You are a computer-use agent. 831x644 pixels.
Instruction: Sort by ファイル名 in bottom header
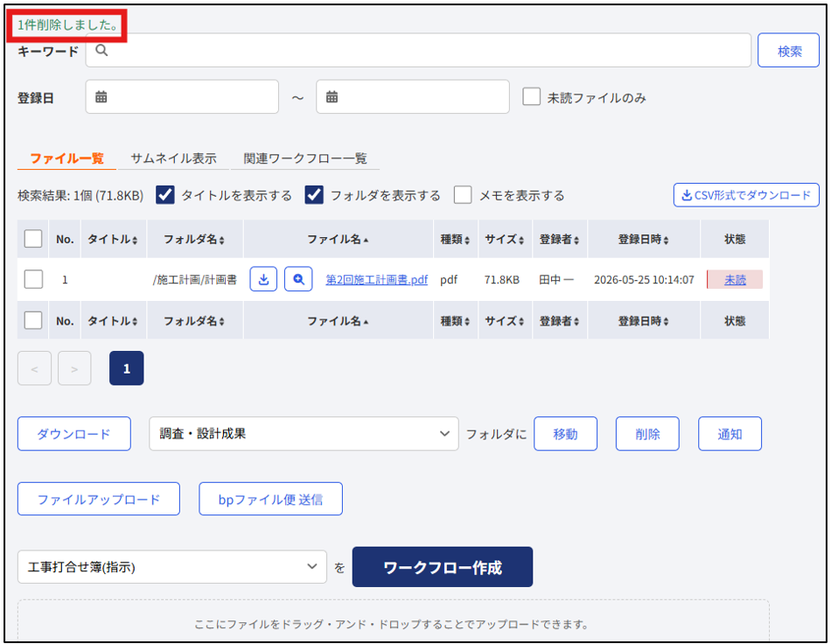tap(339, 321)
